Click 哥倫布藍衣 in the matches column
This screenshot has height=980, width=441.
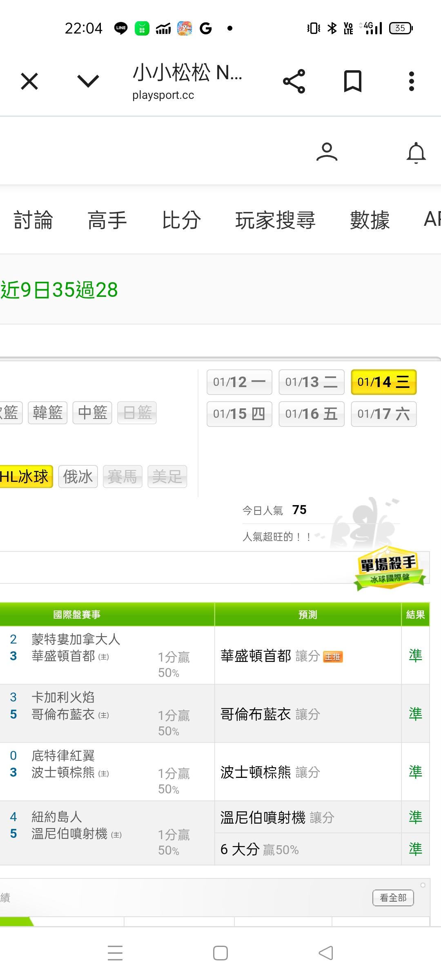(63, 714)
